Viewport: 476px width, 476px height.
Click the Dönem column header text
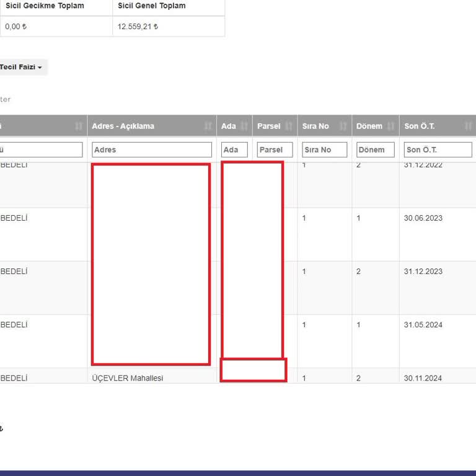tap(369, 126)
